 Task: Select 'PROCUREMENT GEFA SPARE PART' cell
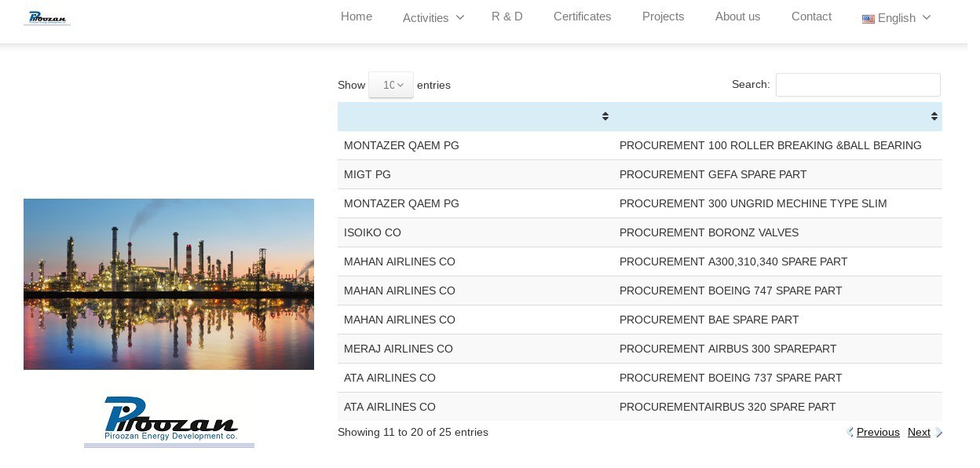click(x=777, y=174)
